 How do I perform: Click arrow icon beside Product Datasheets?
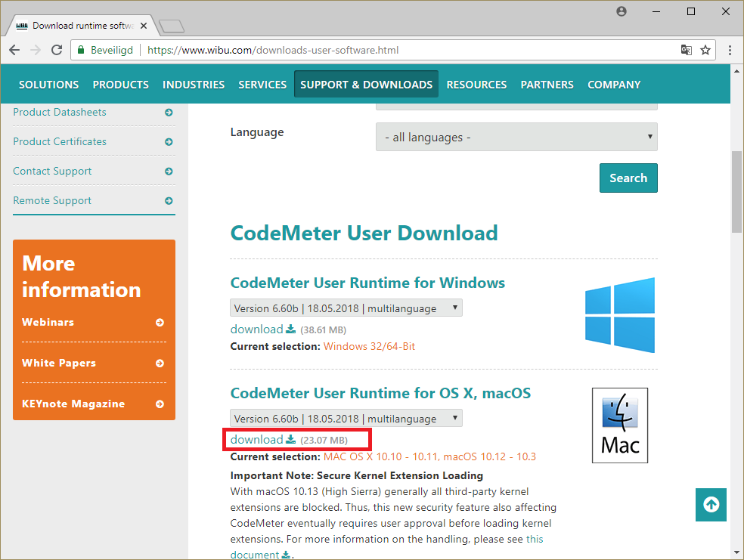(x=169, y=113)
